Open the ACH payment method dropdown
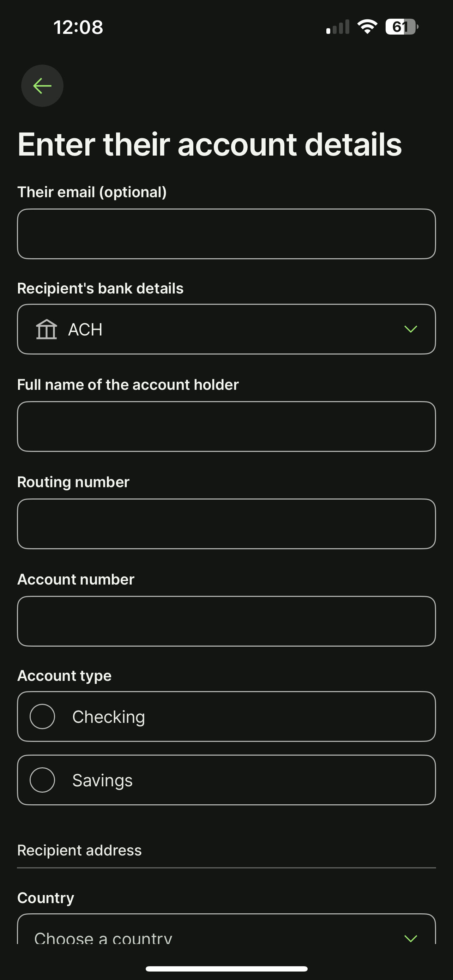Viewport: 453px width, 980px height. (x=226, y=329)
